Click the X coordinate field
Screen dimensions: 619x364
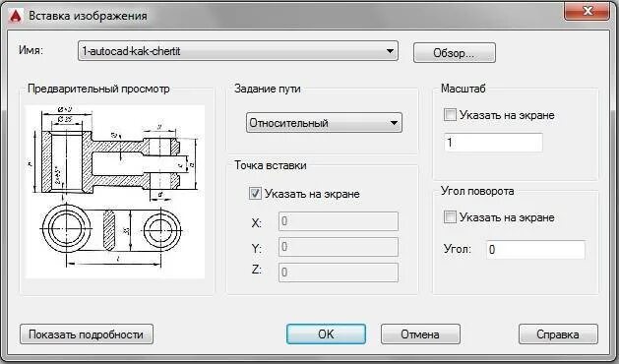point(339,221)
